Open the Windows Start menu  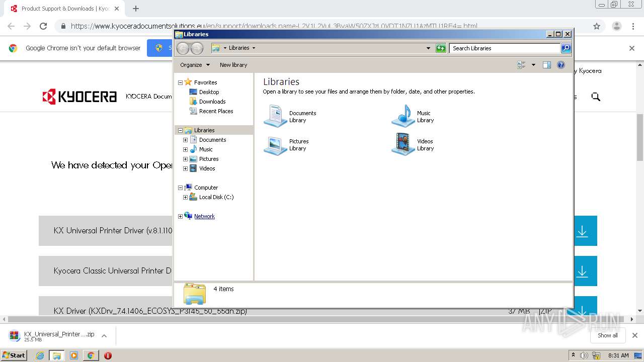tap(14, 355)
